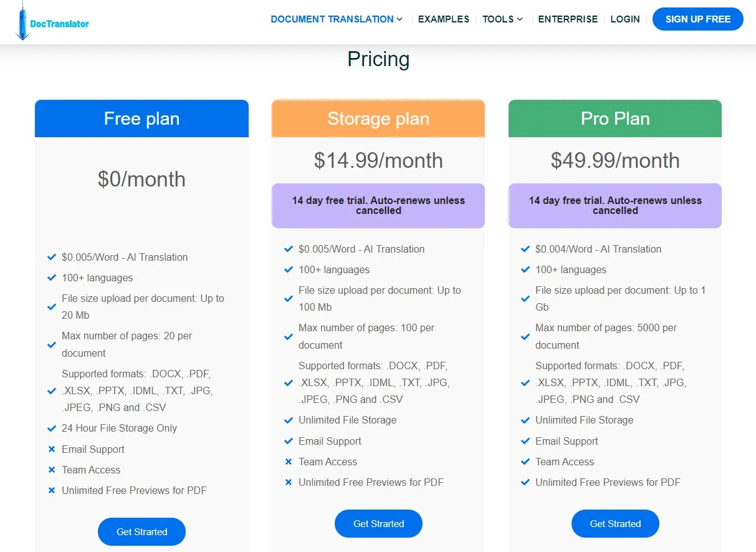Click the SIGN UP FREE button
756x552 pixels.
point(697,19)
